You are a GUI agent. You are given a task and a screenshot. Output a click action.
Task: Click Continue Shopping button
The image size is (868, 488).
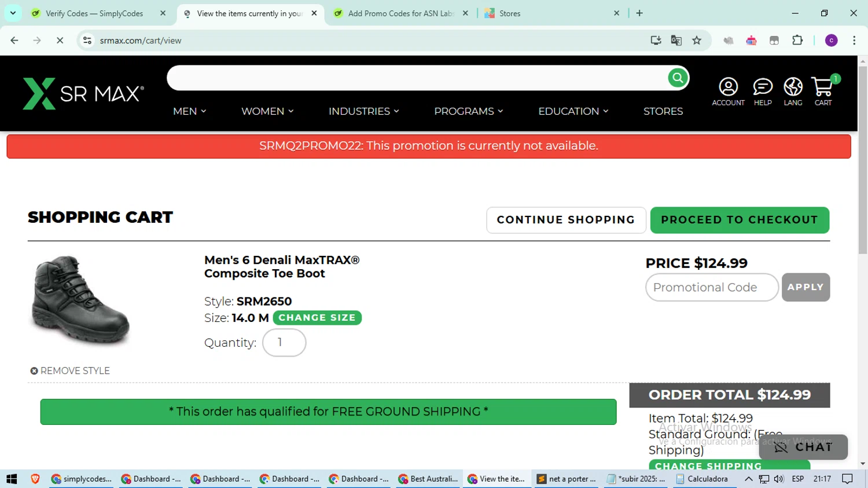point(566,220)
